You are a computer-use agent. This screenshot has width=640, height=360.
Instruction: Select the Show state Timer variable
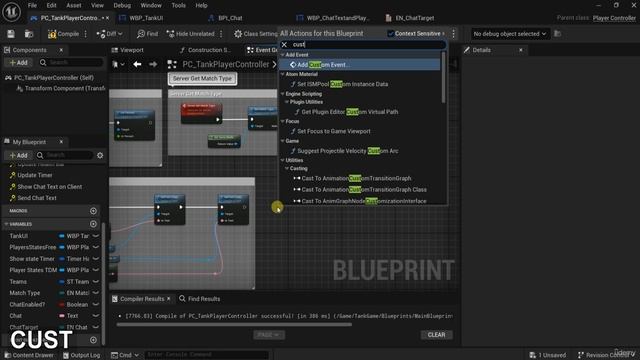(32, 259)
